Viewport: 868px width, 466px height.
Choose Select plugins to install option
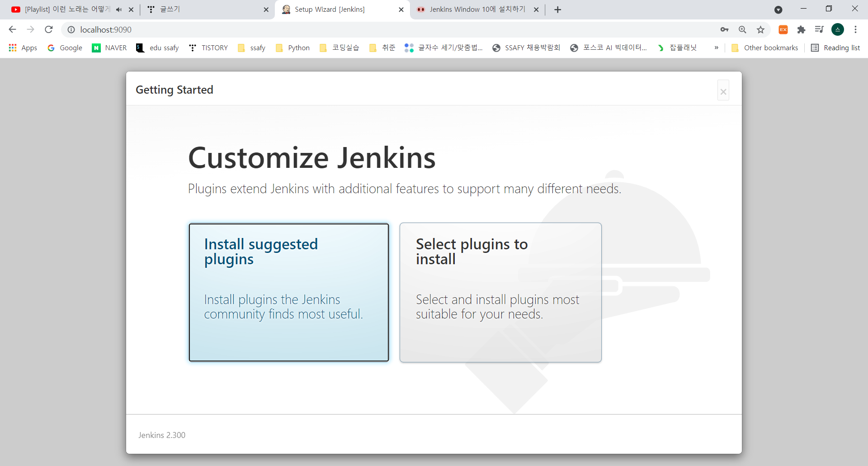point(500,292)
